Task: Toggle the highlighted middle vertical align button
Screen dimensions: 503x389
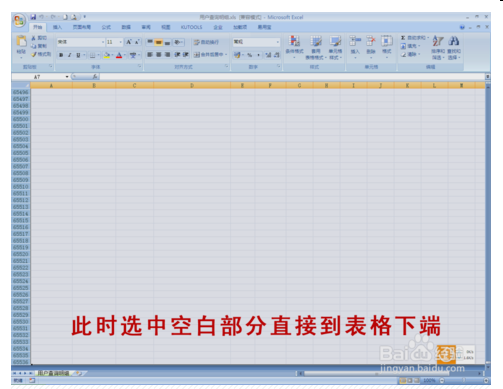Action: [x=159, y=42]
